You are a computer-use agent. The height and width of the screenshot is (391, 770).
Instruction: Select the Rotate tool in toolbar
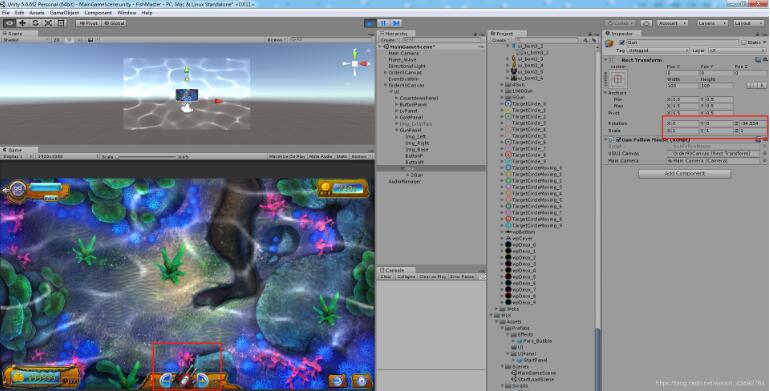point(35,23)
